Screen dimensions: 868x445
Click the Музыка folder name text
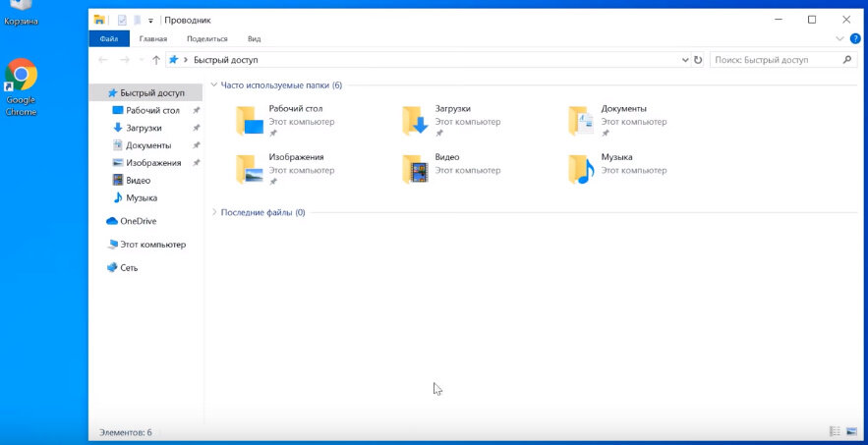pyautogui.click(x=616, y=157)
